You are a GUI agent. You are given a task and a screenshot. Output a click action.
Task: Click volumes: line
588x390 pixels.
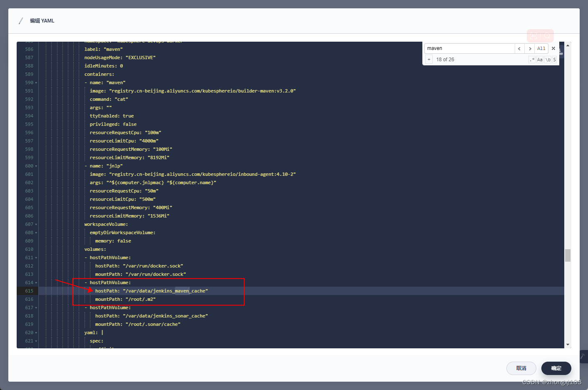click(x=95, y=249)
